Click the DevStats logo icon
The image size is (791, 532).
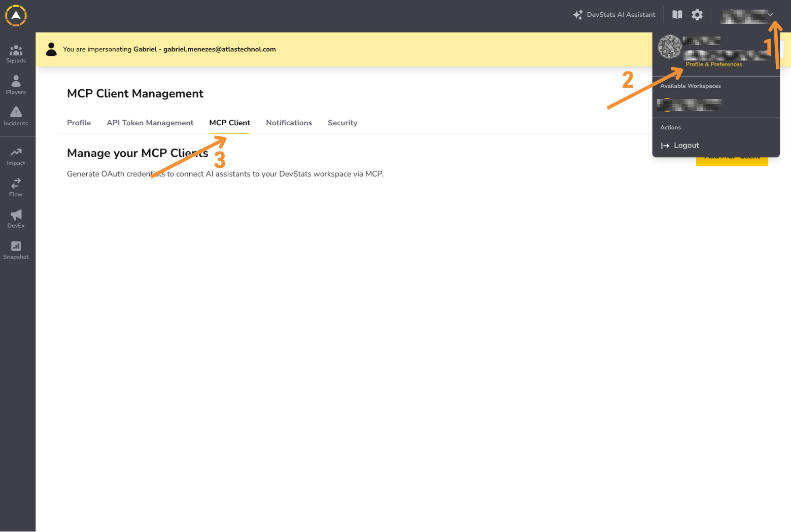point(16,15)
